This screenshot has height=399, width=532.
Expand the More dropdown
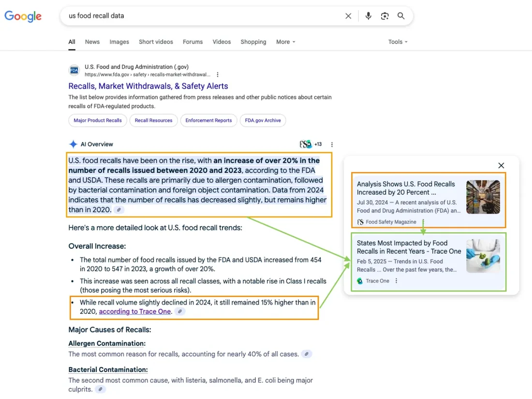pos(285,42)
